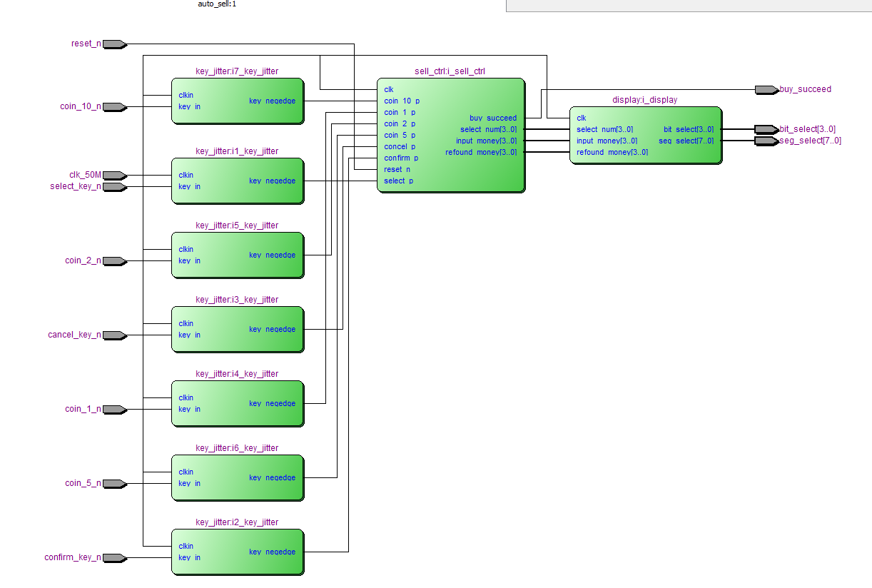Select the select_p port on sell_ctrl

tap(399, 181)
